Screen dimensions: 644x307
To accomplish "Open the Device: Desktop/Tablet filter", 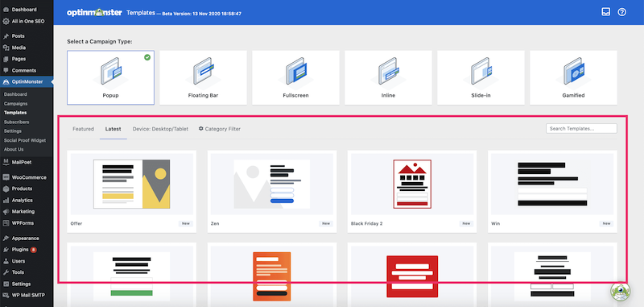I will 160,129.
